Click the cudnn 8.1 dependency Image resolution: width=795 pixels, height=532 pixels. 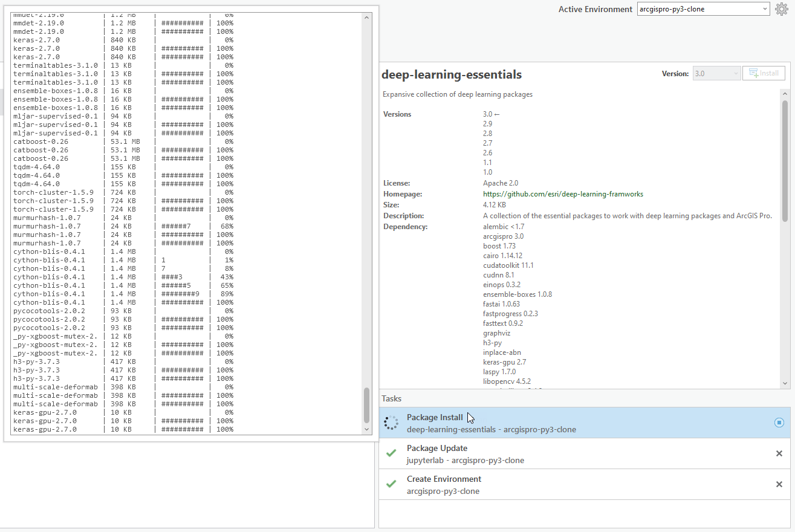coord(499,275)
